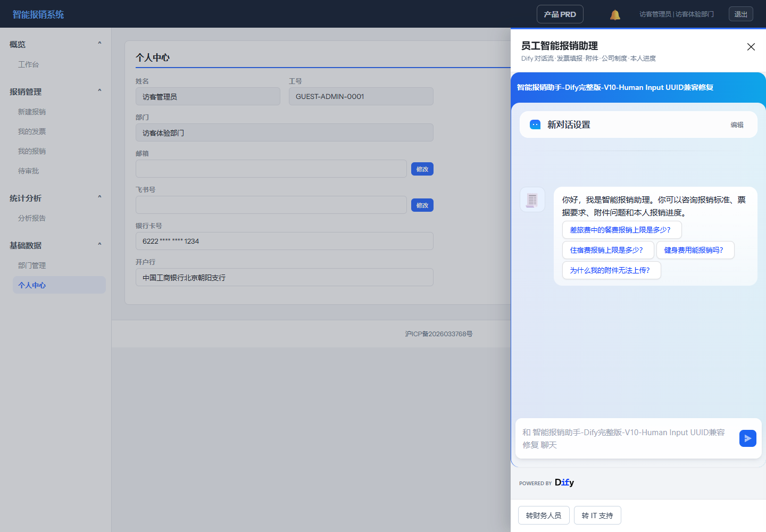Image resolution: width=766 pixels, height=532 pixels.
Task: Open the Dify logo link
Action: coord(564,483)
